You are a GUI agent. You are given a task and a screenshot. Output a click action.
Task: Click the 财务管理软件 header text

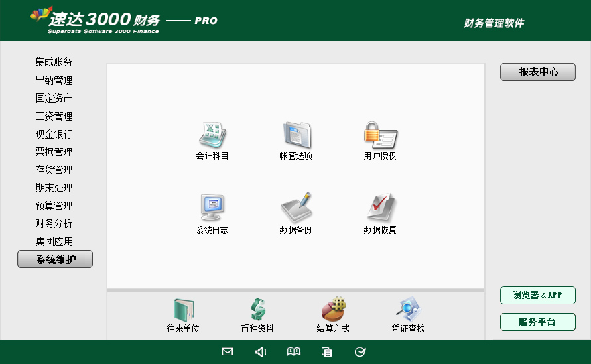[494, 23]
